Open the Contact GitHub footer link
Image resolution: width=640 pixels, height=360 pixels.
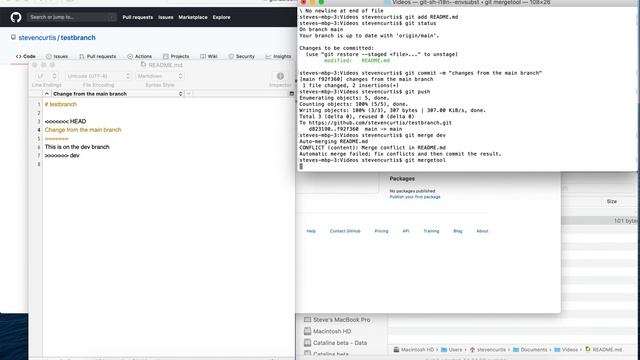click(x=345, y=231)
